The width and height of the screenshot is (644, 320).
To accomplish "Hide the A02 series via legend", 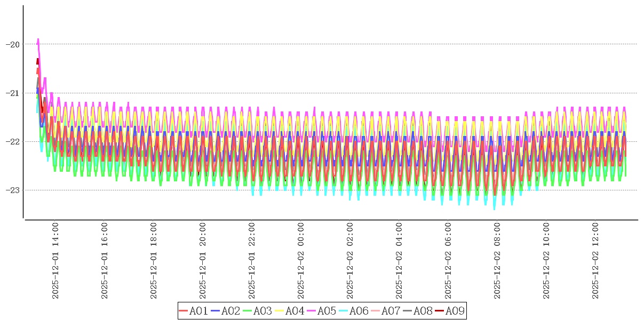I will (225, 311).
